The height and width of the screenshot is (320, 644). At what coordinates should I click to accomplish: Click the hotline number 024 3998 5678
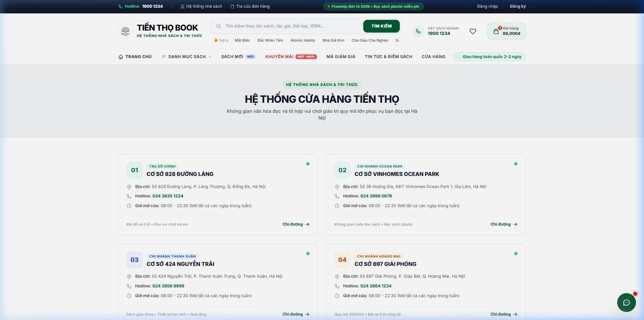click(376, 196)
